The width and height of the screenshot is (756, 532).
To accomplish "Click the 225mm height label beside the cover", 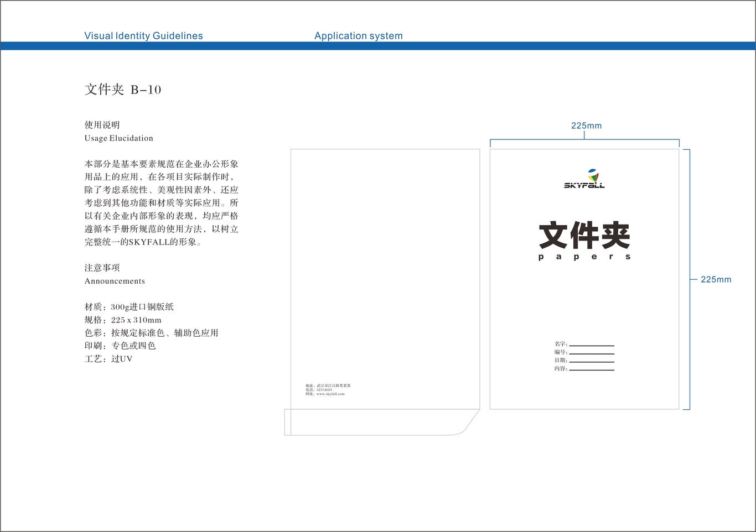I will tap(716, 280).
